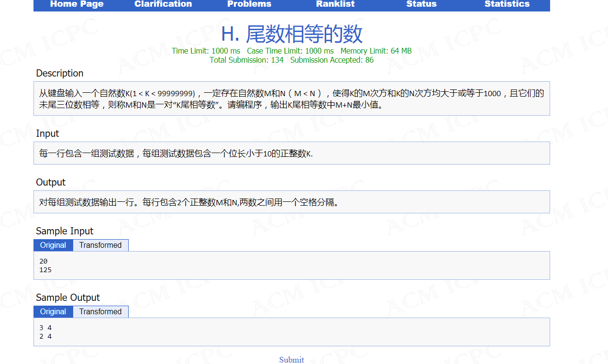
Task: Click the problem title 尾数相等的数
Action: click(x=292, y=34)
